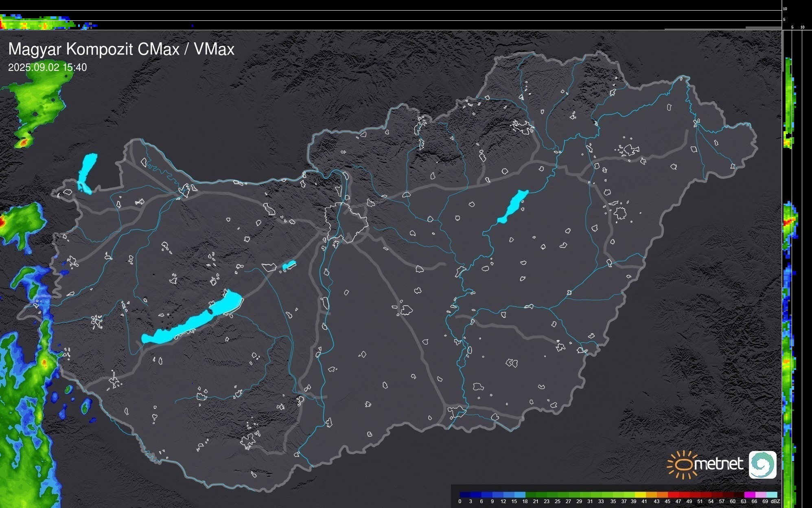
Task: Select the first bright red 45 dBZ swatch
Action: pyautogui.click(x=673, y=495)
